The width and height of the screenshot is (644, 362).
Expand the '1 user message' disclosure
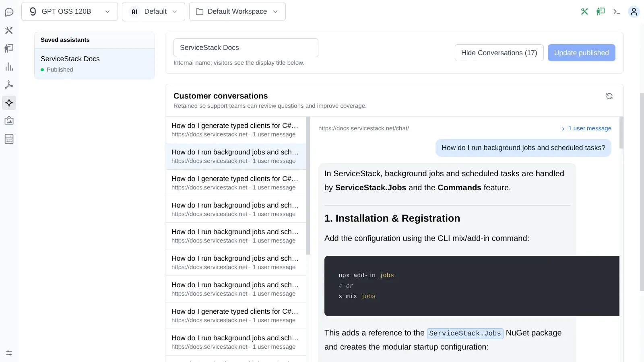(586, 128)
